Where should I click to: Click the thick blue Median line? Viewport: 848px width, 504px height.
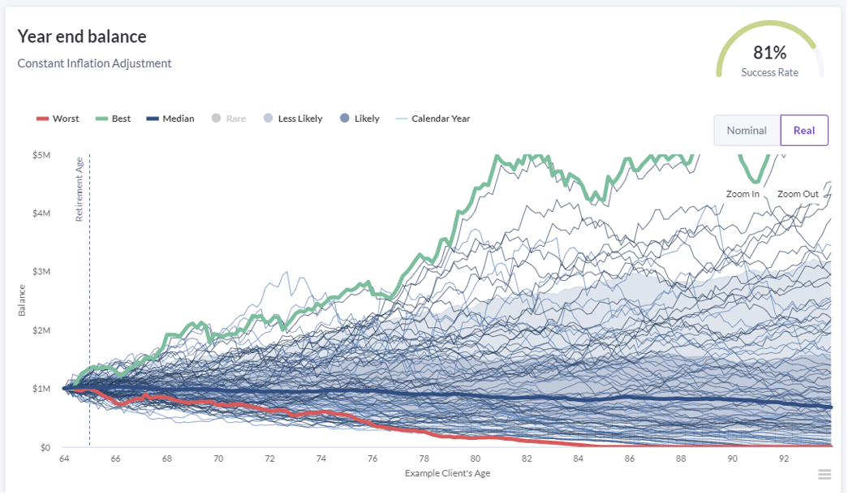487,397
